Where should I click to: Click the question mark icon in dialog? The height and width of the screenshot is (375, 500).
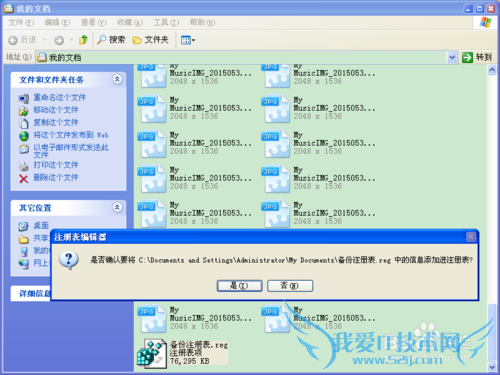tap(69, 260)
